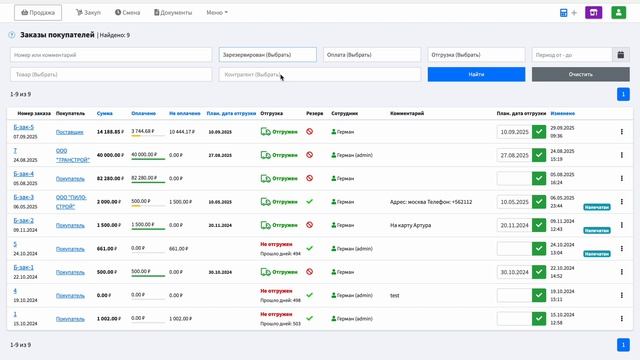
Task: Open the Смена section
Action: point(127,13)
